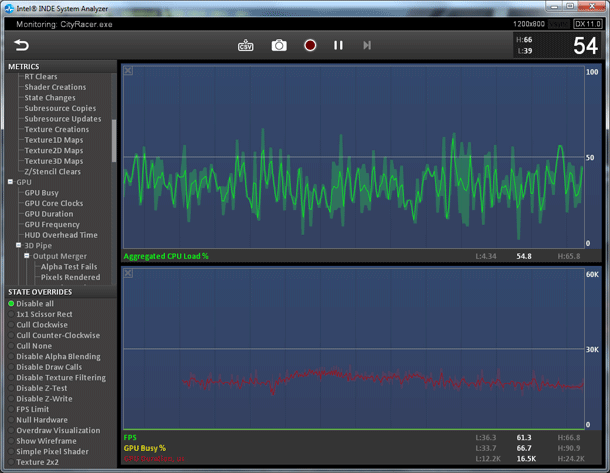Select the Texture2D Maps metric
Screen dimensions: 610x473
(x=54, y=151)
